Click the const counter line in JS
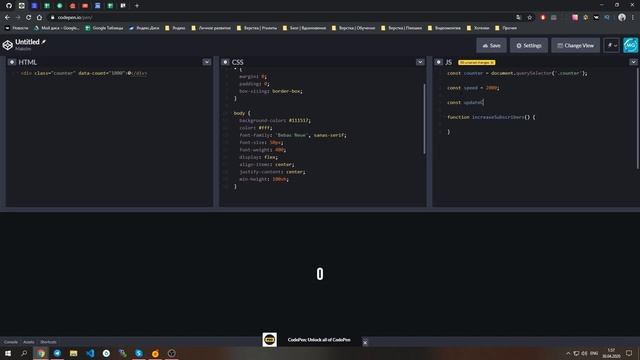 tap(517, 73)
